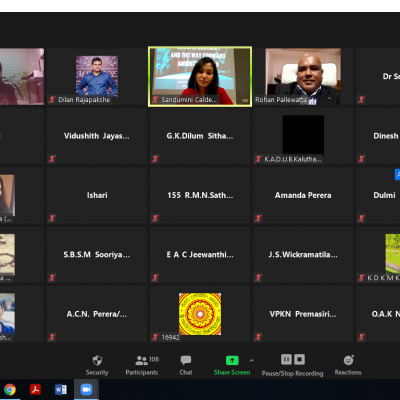Open Adobe Acrobat from the taskbar
The height and width of the screenshot is (400, 400).
35,389
